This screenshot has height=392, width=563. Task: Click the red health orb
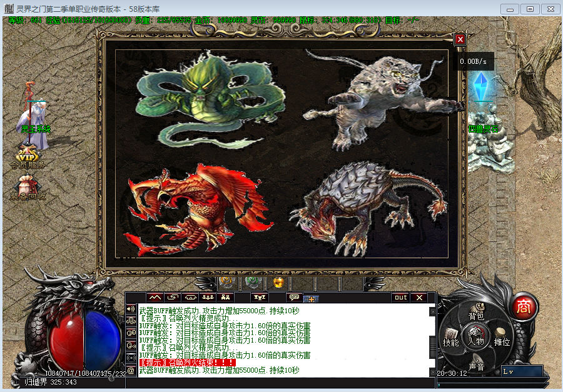(66, 341)
